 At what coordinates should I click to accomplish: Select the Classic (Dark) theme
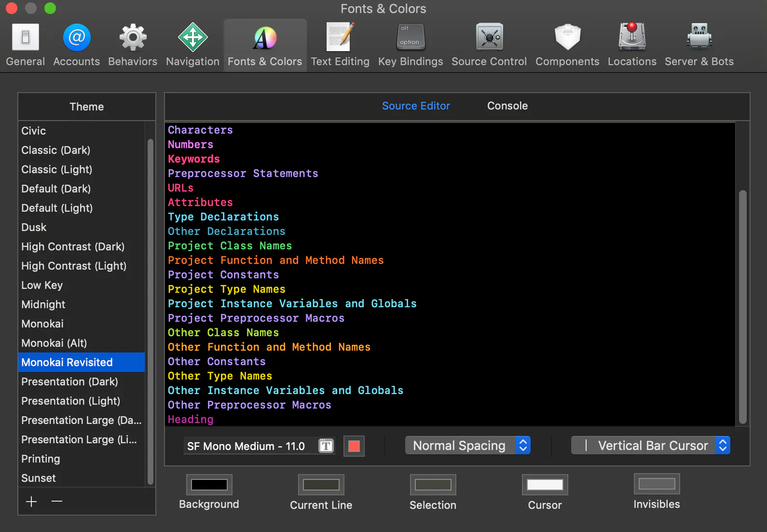click(82, 150)
